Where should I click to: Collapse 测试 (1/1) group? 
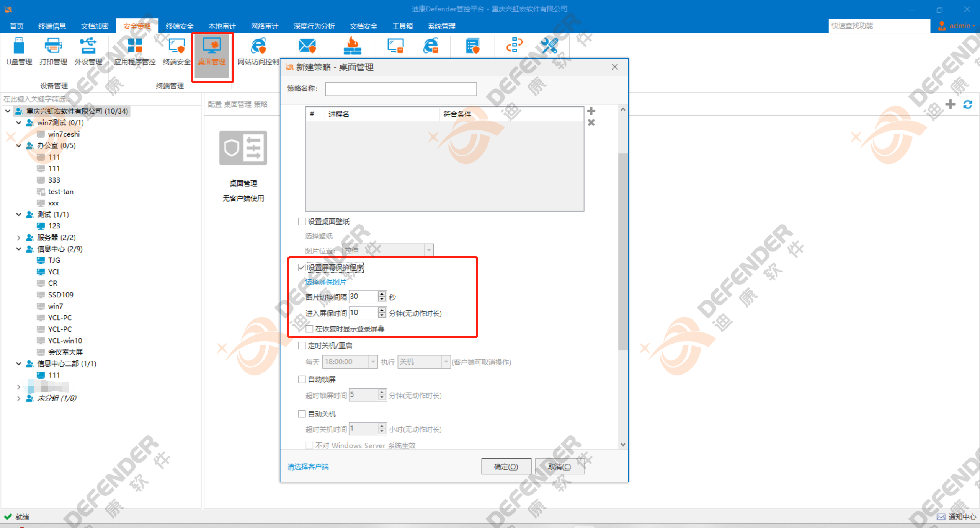(18, 214)
